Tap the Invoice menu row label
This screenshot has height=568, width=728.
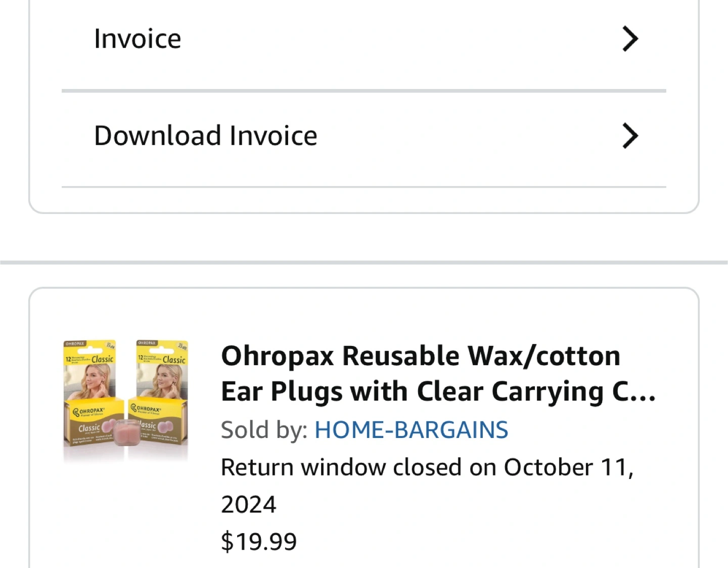[x=138, y=39]
